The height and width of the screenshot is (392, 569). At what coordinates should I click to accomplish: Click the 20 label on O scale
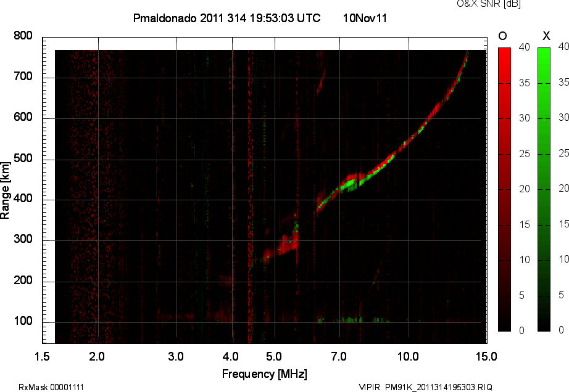[525, 189]
